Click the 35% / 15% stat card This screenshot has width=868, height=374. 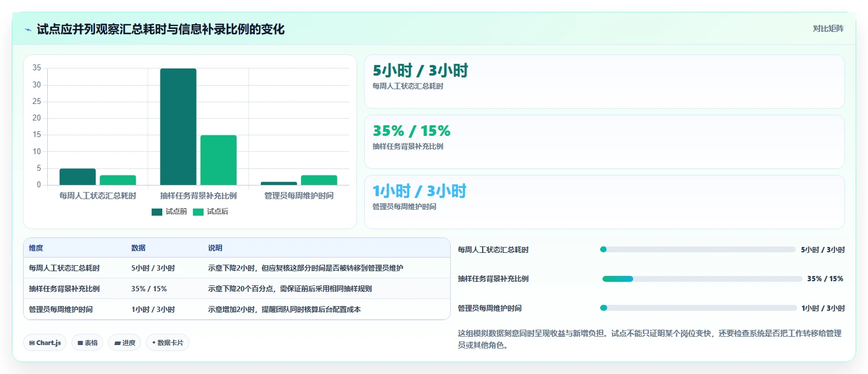[x=604, y=142]
